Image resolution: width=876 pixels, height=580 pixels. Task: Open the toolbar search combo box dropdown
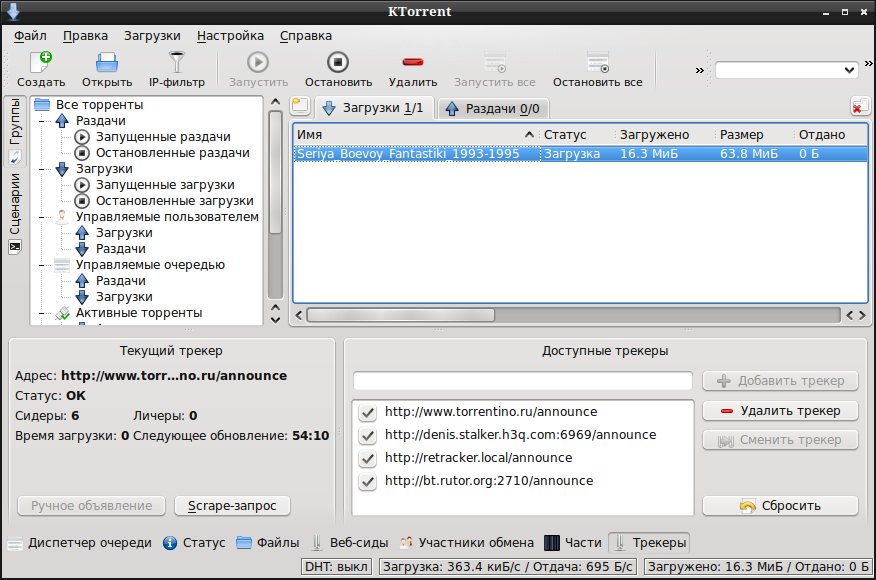[x=849, y=70]
